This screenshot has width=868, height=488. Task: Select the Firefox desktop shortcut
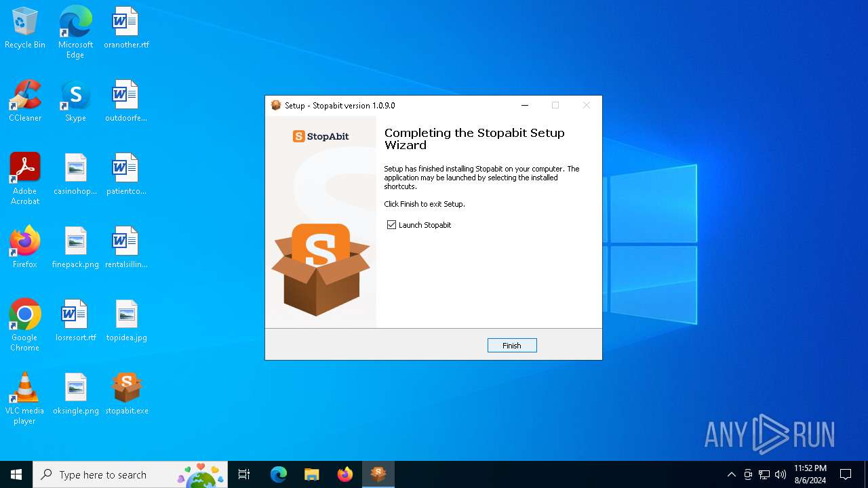coord(25,247)
